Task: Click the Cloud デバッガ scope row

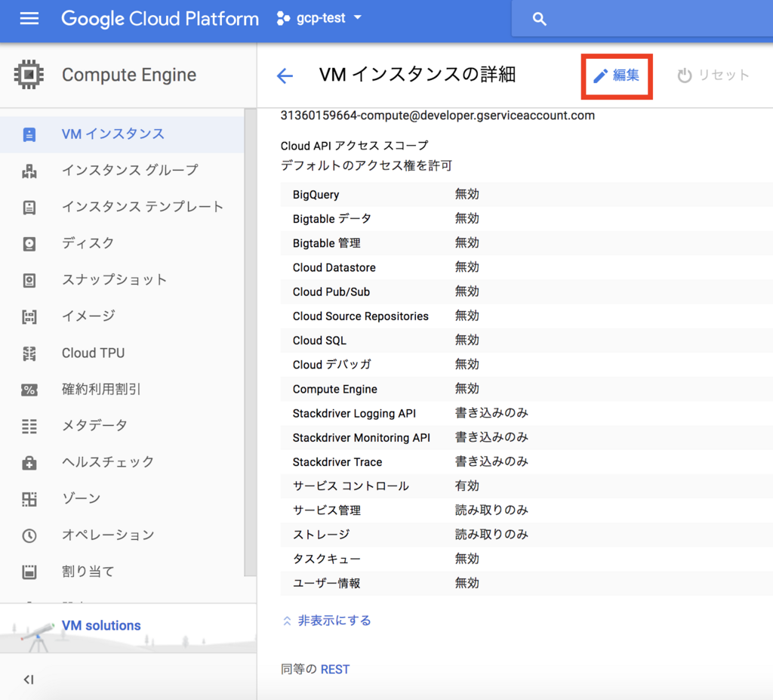Action: [526, 365]
